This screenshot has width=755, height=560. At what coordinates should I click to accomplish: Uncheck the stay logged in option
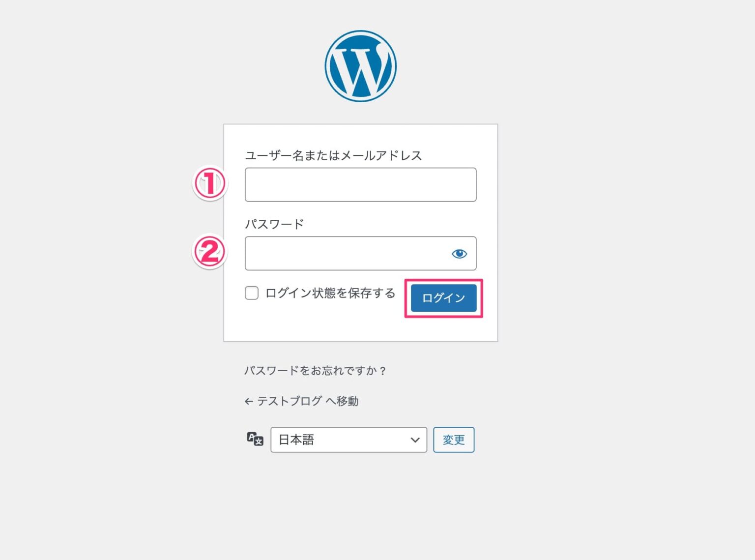(251, 293)
